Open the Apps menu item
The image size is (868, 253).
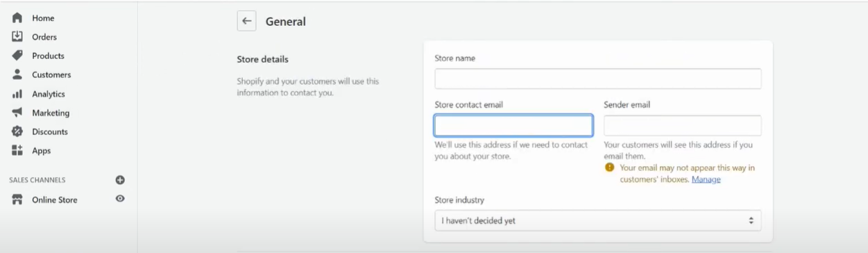tap(41, 150)
